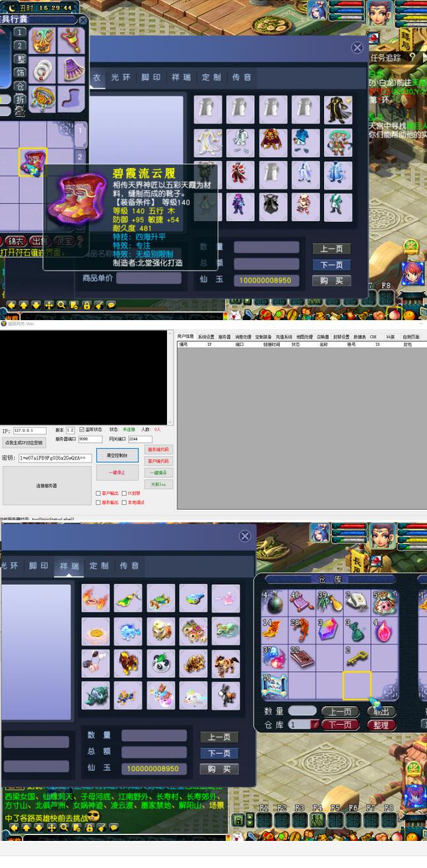Toggle the 监听状态 checkbox
Viewport: 427px width, 868px height.
point(82,430)
